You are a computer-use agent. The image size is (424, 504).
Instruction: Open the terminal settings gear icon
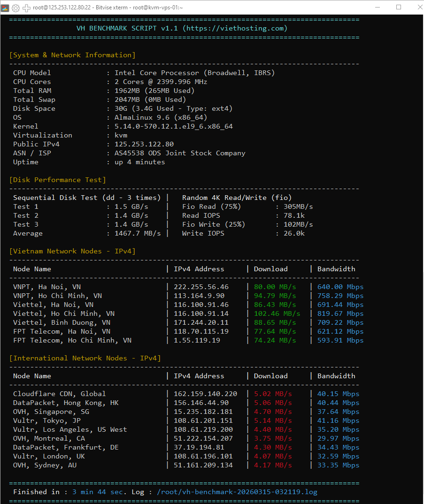click(x=16, y=8)
